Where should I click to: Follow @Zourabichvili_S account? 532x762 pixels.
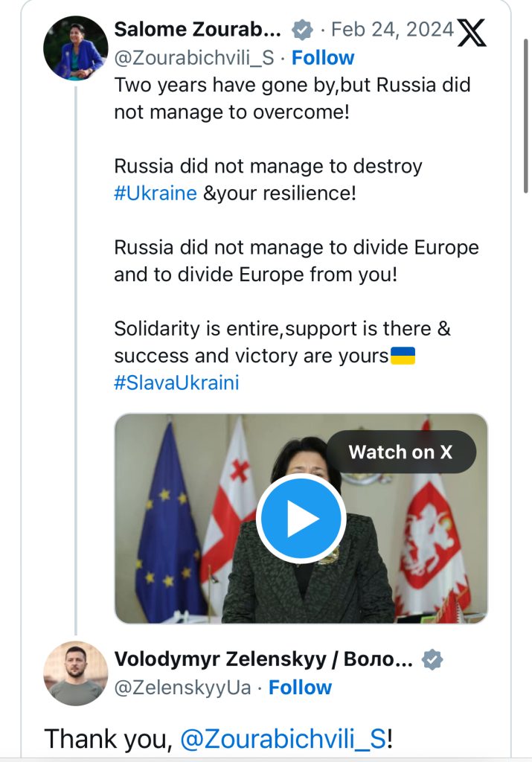[323, 58]
